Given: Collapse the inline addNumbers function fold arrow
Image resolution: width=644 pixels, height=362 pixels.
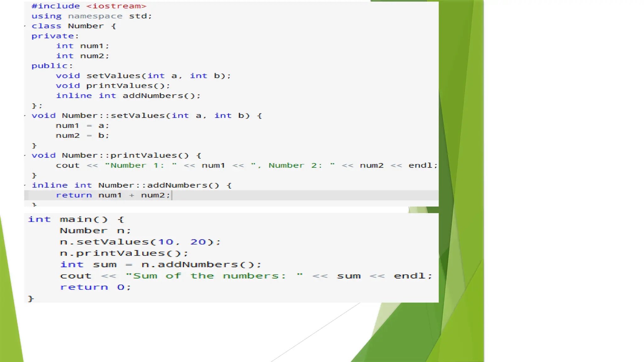Looking at the screenshot, I should click(25, 185).
